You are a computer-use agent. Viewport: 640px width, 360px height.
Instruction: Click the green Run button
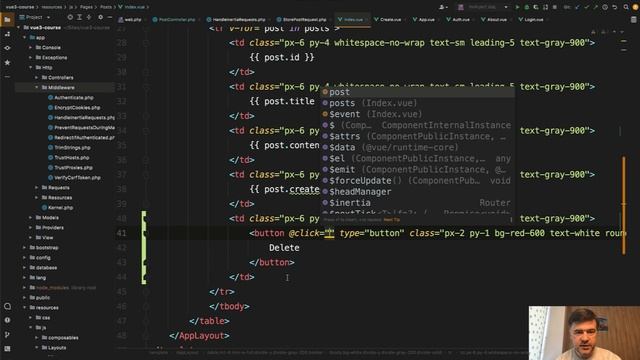pos(517,7)
